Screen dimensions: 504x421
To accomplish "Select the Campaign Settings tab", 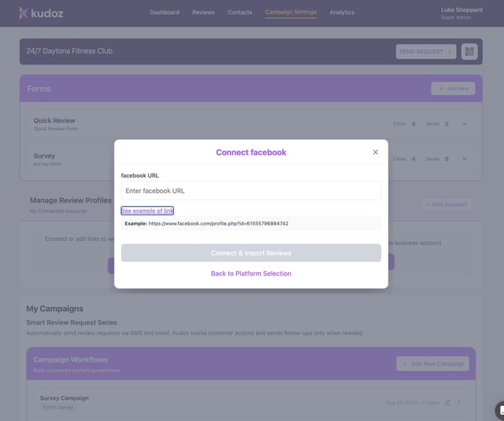I will click(x=291, y=13).
